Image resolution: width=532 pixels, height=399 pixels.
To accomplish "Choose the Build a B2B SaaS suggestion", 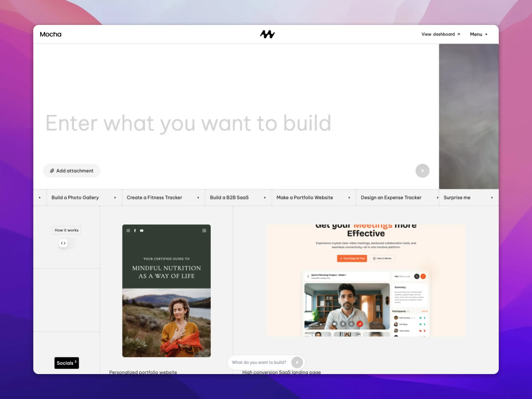I will click(x=229, y=198).
